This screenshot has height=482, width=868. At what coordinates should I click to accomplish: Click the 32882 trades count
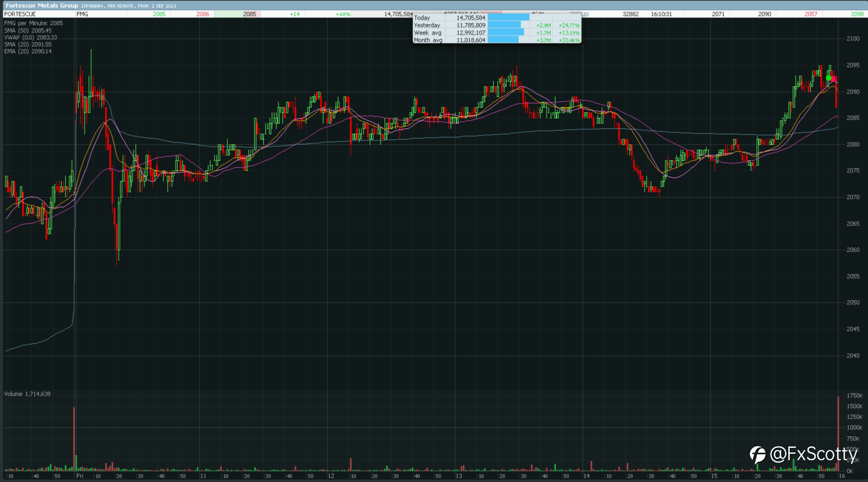click(631, 14)
